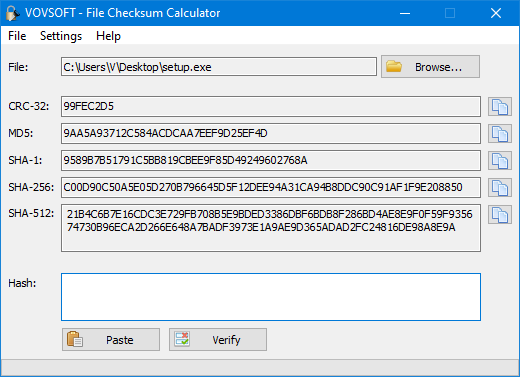Open the File menu
This screenshot has height=377, width=520.
(17, 36)
